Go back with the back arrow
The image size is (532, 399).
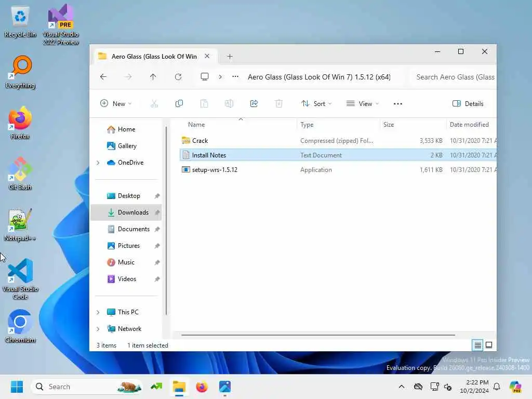pos(103,77)
